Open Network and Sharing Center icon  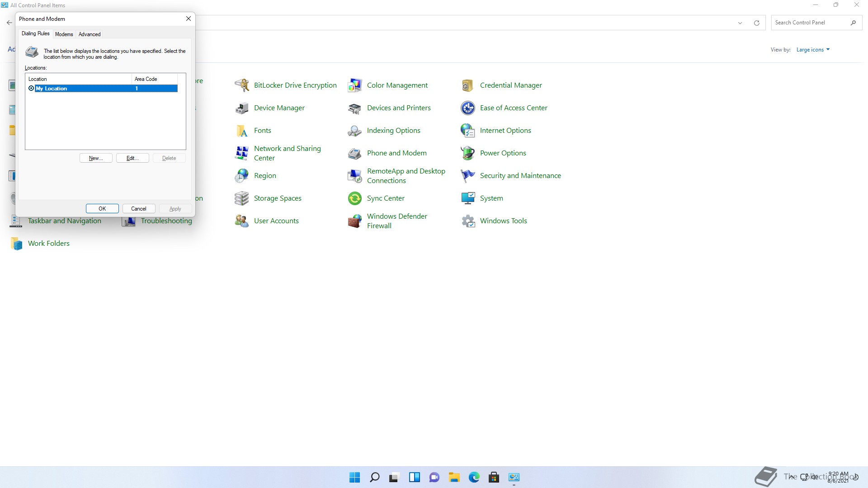tap(242, 153)
